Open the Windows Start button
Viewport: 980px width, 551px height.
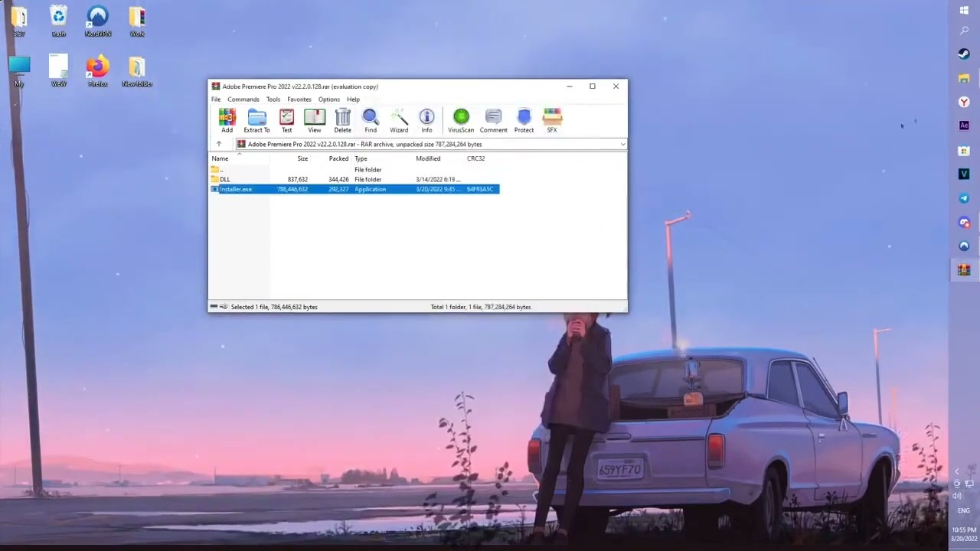click(x=964, y=10)
